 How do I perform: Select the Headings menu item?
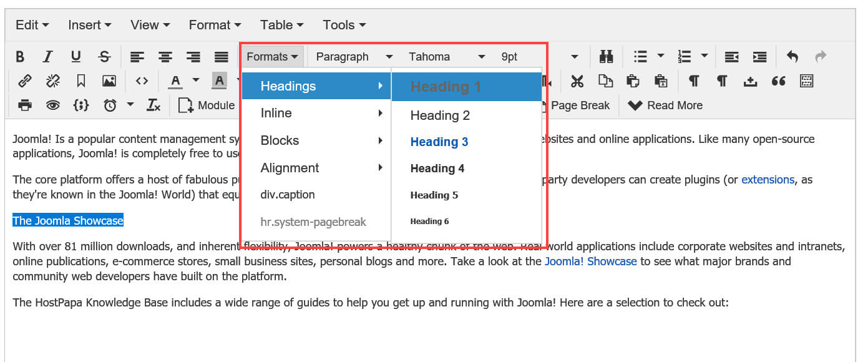coord(316,86)
